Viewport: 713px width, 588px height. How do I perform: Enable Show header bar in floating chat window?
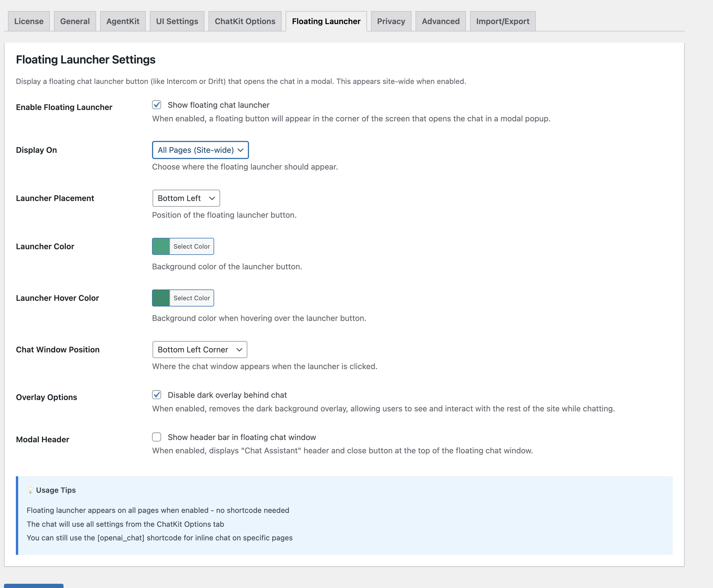pyautogui.click(x=157, y=437)
